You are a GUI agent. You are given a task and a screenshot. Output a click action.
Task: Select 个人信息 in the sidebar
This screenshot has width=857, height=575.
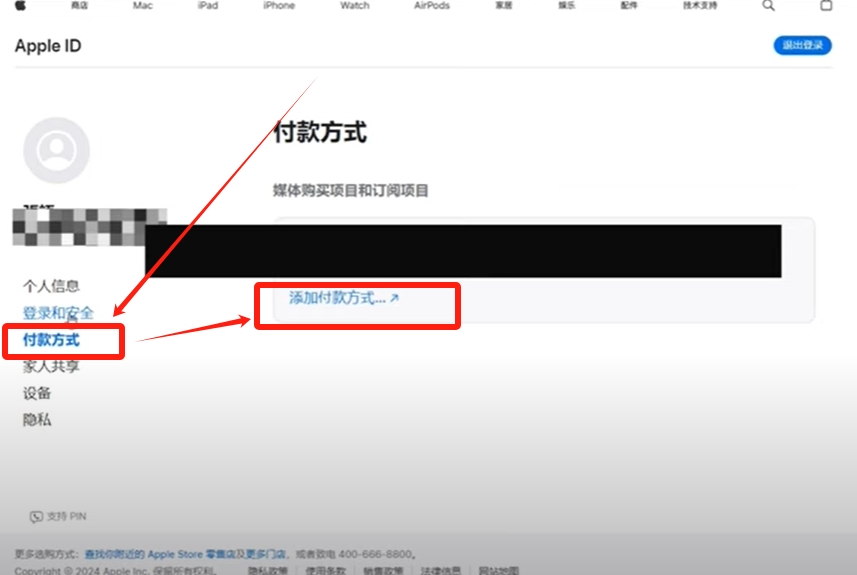click(51, 286)
